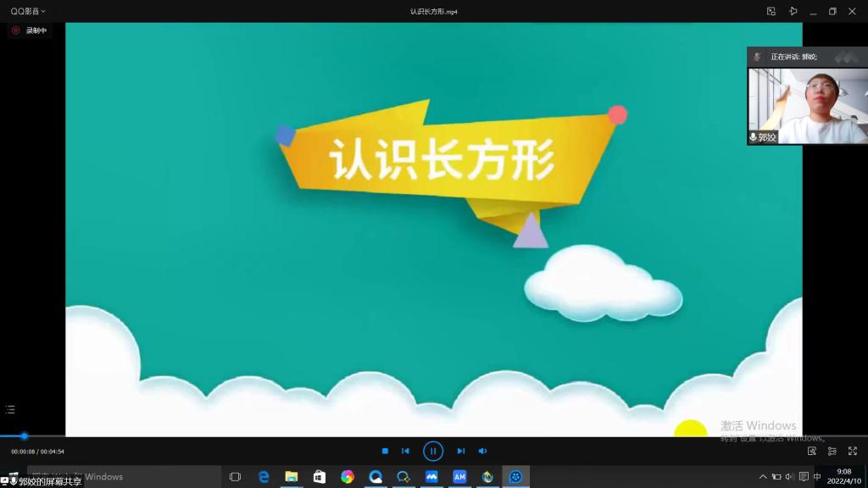Skip to the previous video
This screenshot has width=868, height=488.
pyautogui.click(x=405, y=452)
